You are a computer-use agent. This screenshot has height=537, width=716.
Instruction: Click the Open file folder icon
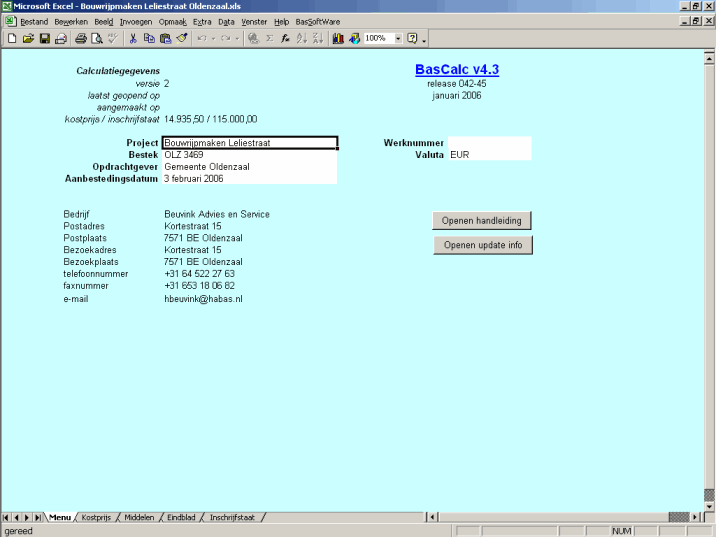(28, 38)
